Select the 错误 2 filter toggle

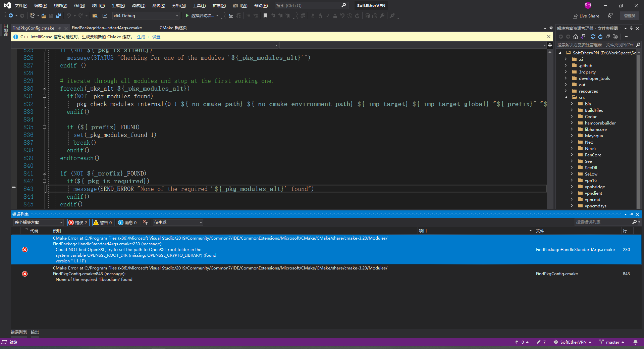(x=78, y=222)
